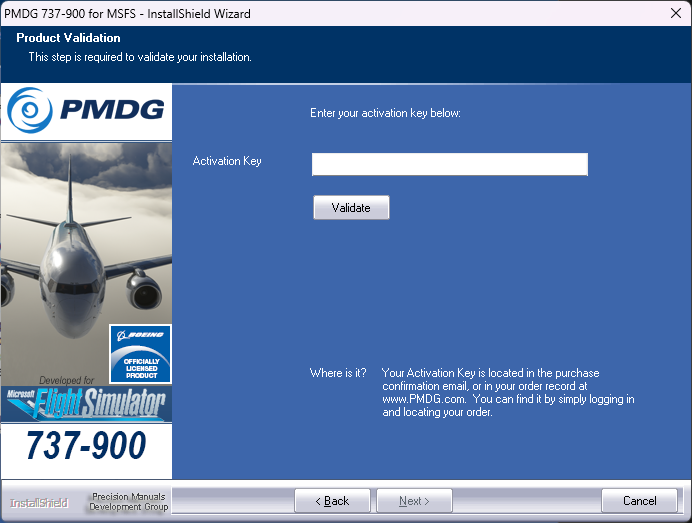
Task: Click the Boeing Officially Licensed Product badge
Action: pos(141,354)
